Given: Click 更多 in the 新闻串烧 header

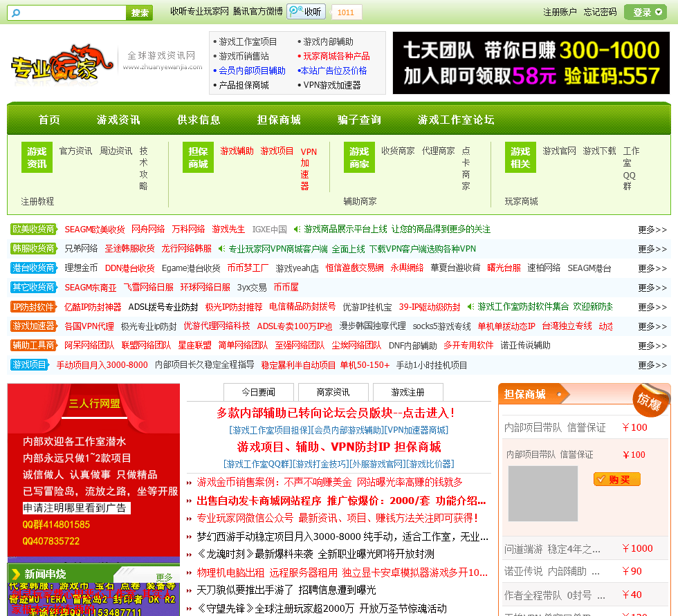Looking at the screenshot, I should coord(165,577).
